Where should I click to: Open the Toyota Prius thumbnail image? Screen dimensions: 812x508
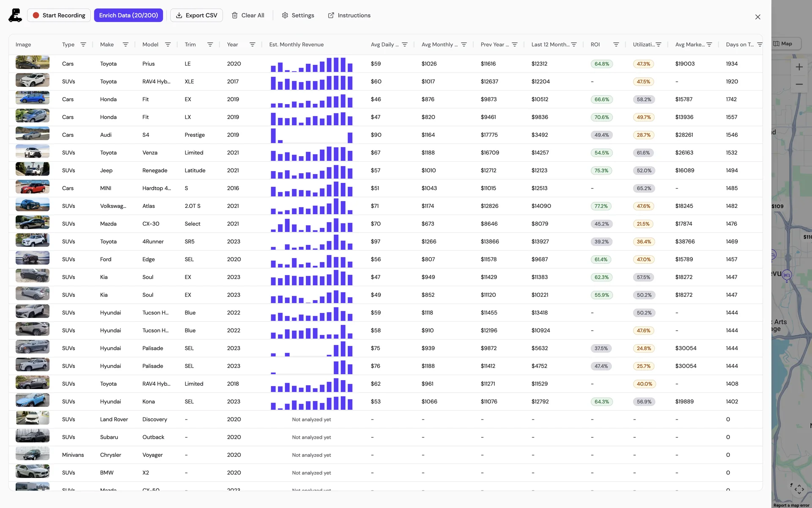[x=33, y=62]
